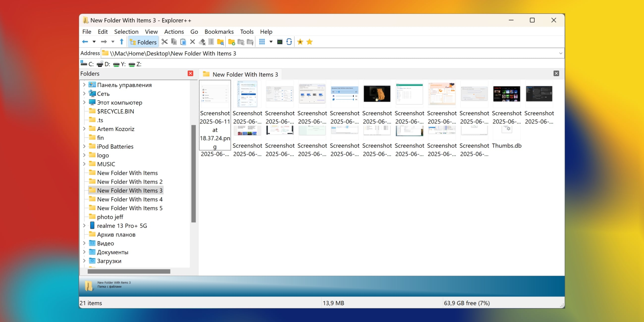Click the Paste clipboard icon

click(x=183, y=42)
